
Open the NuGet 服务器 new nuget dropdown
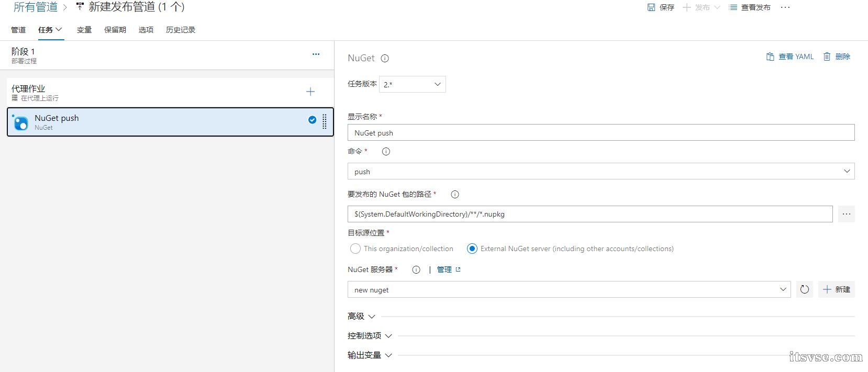pyautogui.click(x=569, y=289)
